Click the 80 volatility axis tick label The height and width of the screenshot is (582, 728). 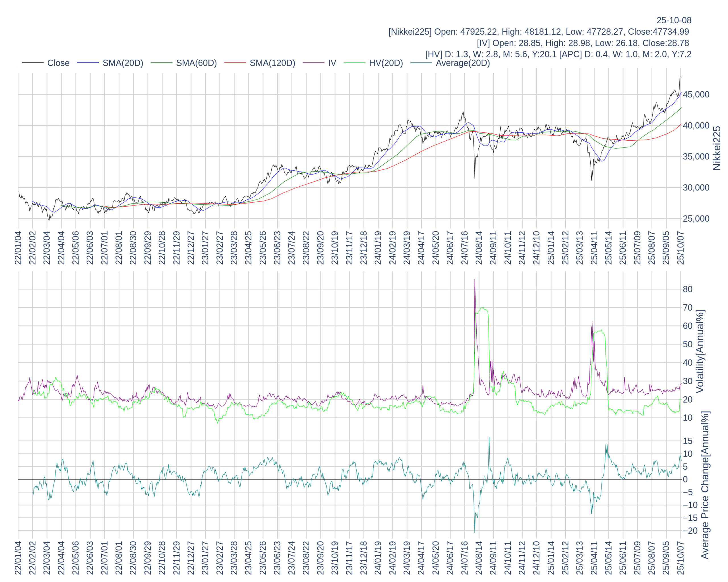click(688, 289)
